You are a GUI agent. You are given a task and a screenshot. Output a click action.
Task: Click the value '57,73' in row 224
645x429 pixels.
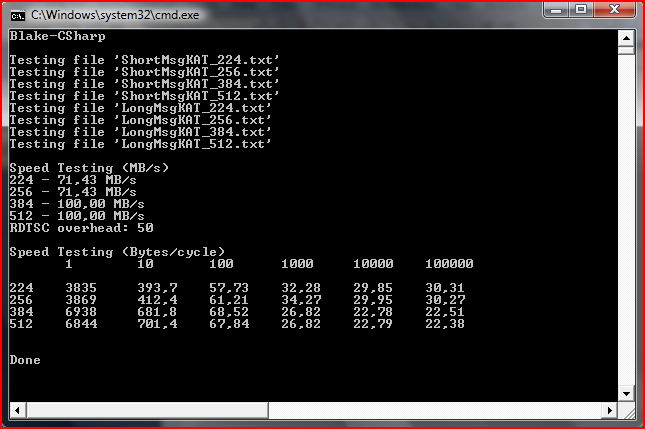click(229, 288)
